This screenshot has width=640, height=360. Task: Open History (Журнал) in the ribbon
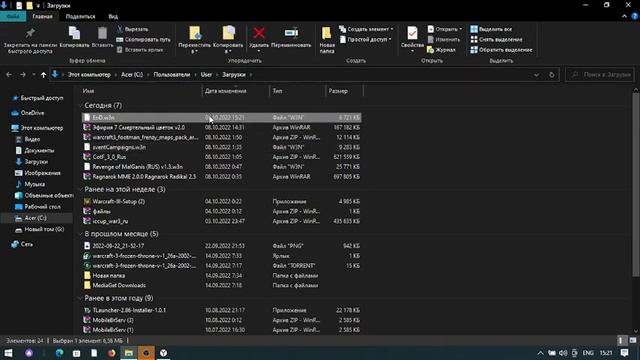coord(441,50)
